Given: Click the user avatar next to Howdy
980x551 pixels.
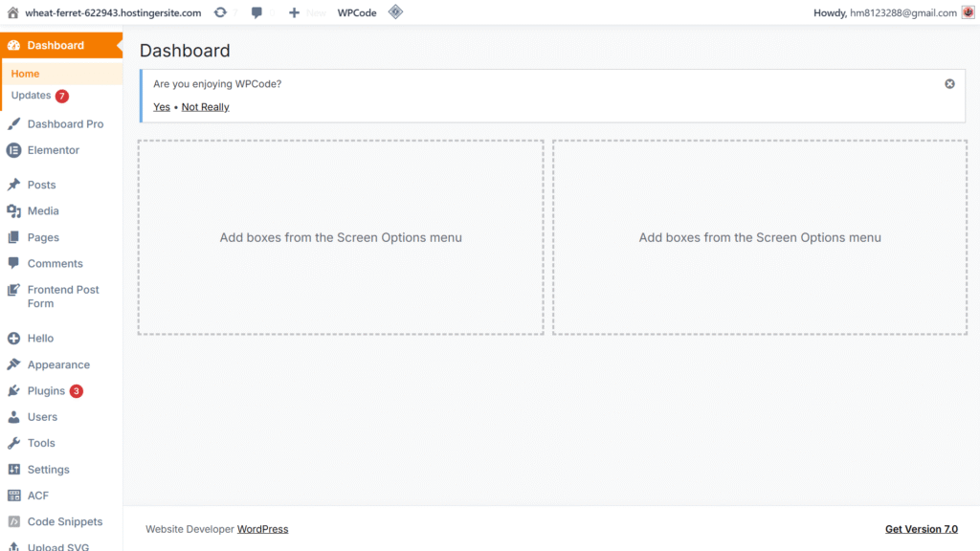Looking at the screenshot, I should pos(969,12).
